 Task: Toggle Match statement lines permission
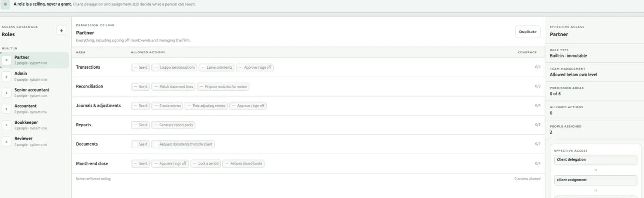[x=173, y=87]
